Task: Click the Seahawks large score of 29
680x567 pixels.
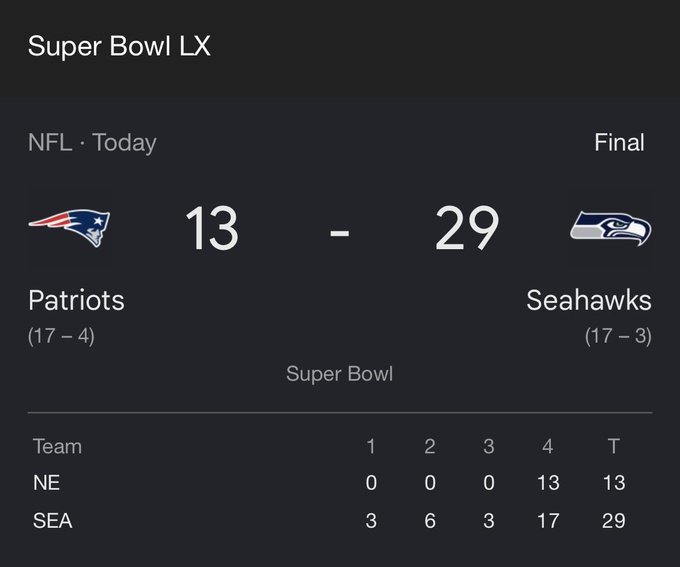Action: (466, 228)
